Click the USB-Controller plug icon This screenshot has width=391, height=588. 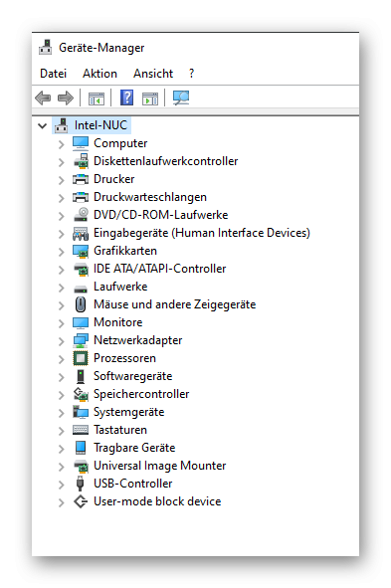click(80, 484)
